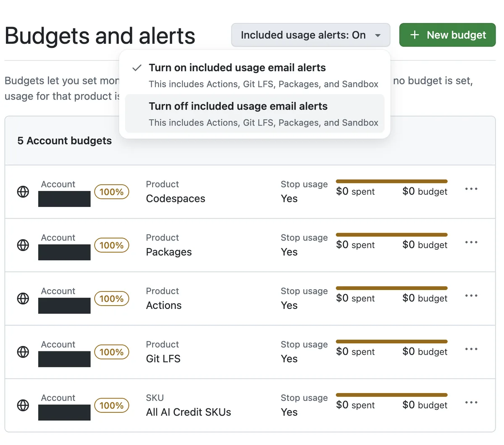Click $0 budget in Git LFS row
Viewport: 504px width, 445px height.
tap(425, 351)
